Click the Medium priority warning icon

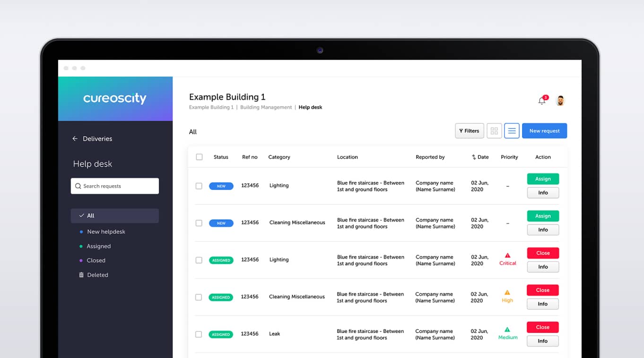tap(507, 330)
